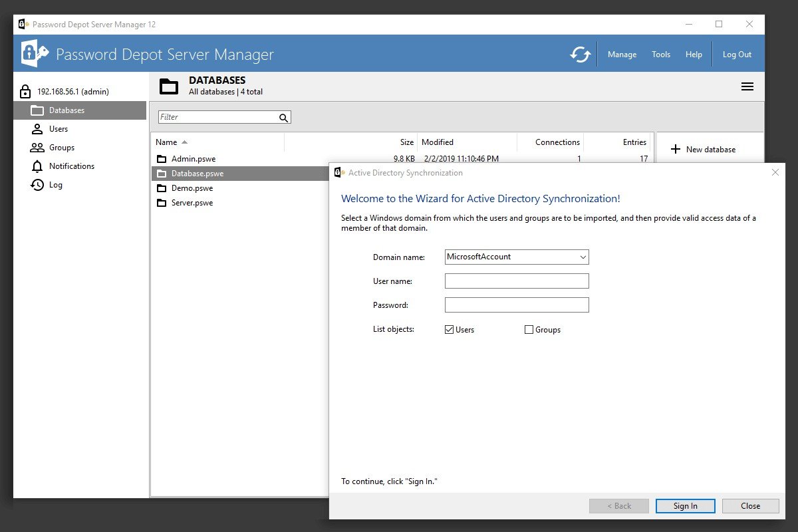
Task: Click the Databases folder icon in sidebar
Action: (x=37, y=110)
